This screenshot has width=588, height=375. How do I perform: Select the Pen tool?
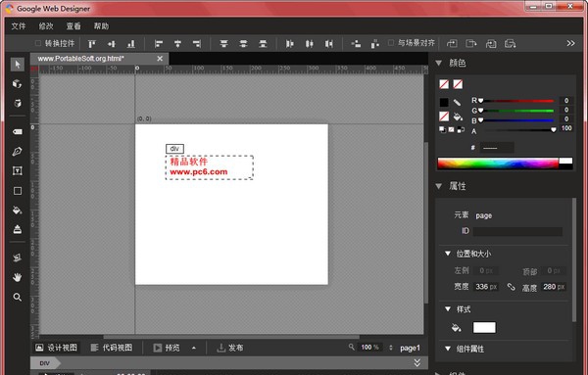click(18, 152)
